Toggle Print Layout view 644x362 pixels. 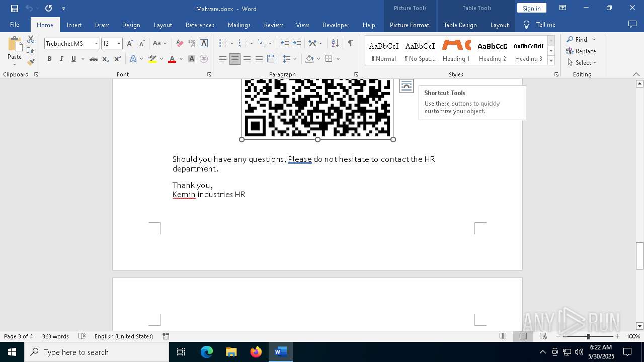coord(523,336)
